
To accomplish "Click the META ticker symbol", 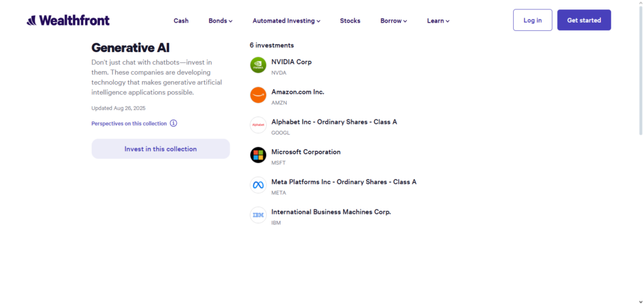I will click(279, 193).
